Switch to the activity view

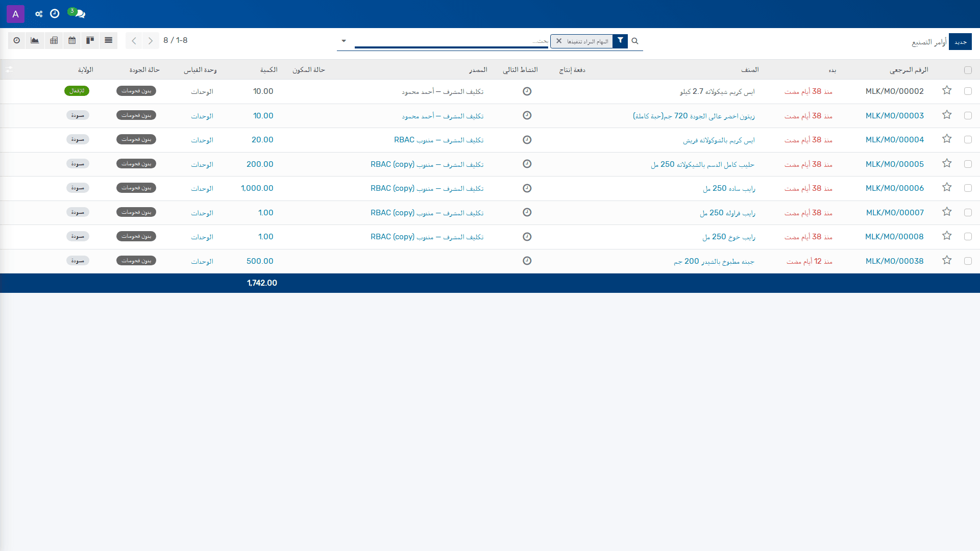17,40
